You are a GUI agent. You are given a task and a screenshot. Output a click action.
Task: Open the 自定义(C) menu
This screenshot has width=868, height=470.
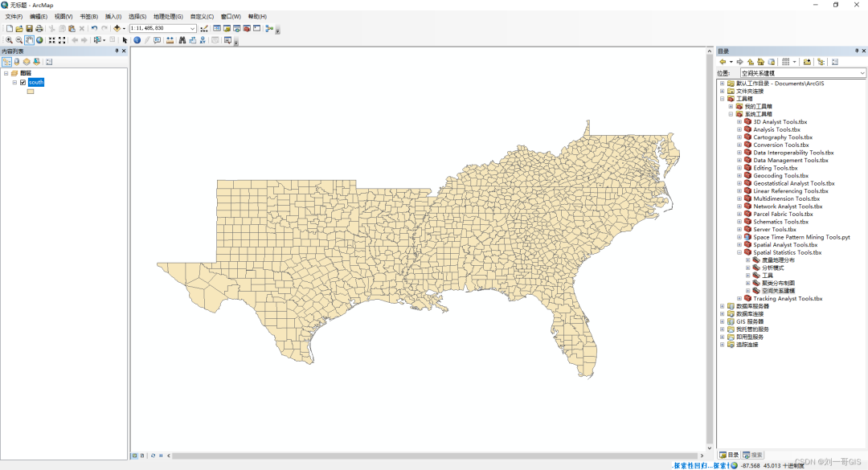pyautogui.click(x=202, y=17)
